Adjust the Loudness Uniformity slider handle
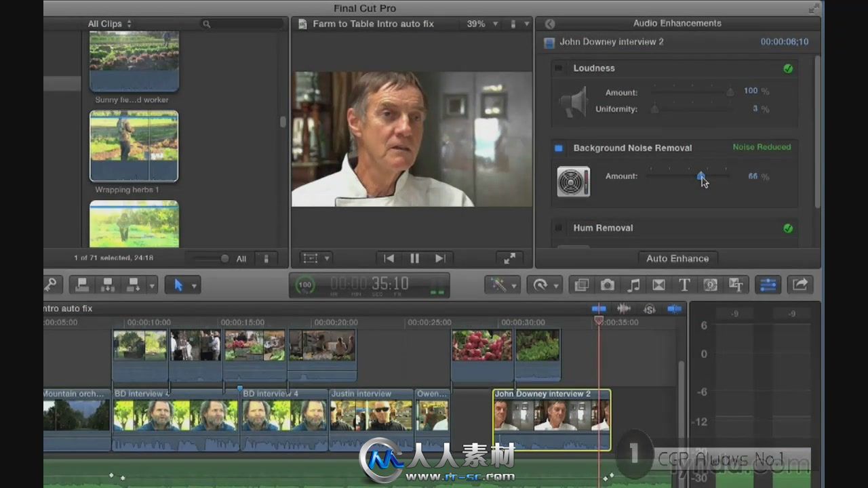868x488 pixels. coord(655,108)
